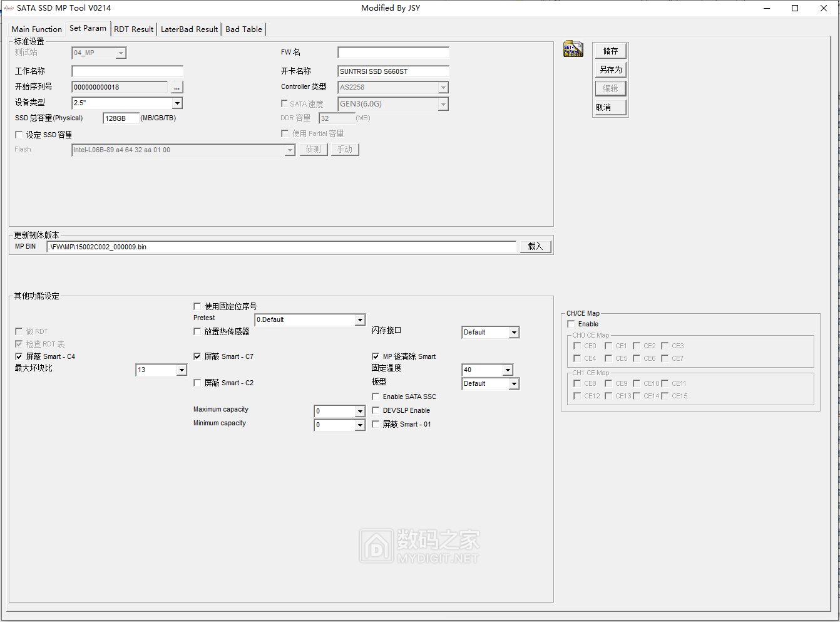Switch to the Bad Table tab
The width and height of the screenshot is (840, 622).
[x=243, y=29]
